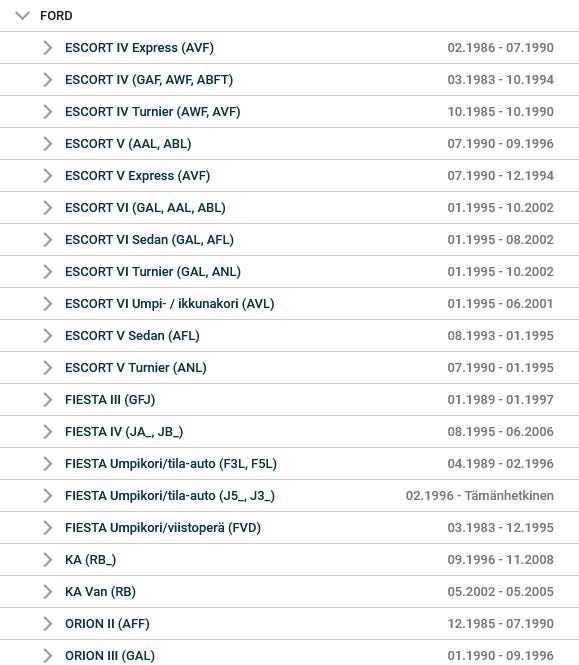This screenshot has width=579, height=665.
Task: Expand the ORION II (AFF) chevron
Action: tap(48, 624)
